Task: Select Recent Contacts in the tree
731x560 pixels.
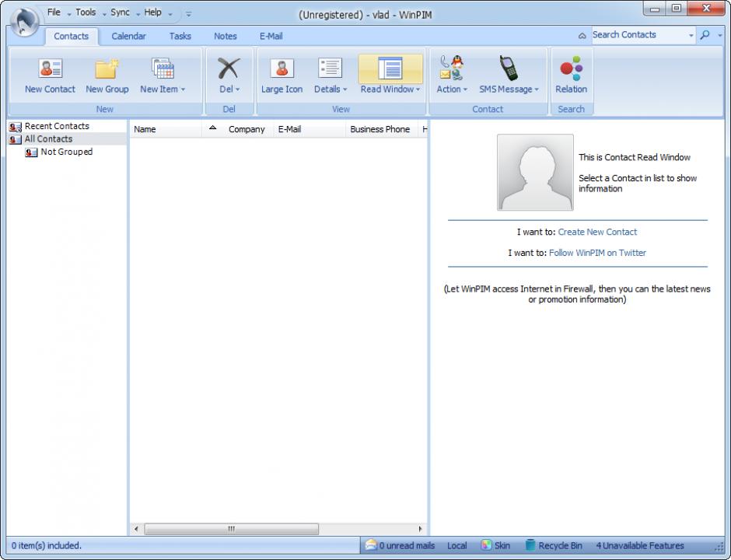Action: 57,126
